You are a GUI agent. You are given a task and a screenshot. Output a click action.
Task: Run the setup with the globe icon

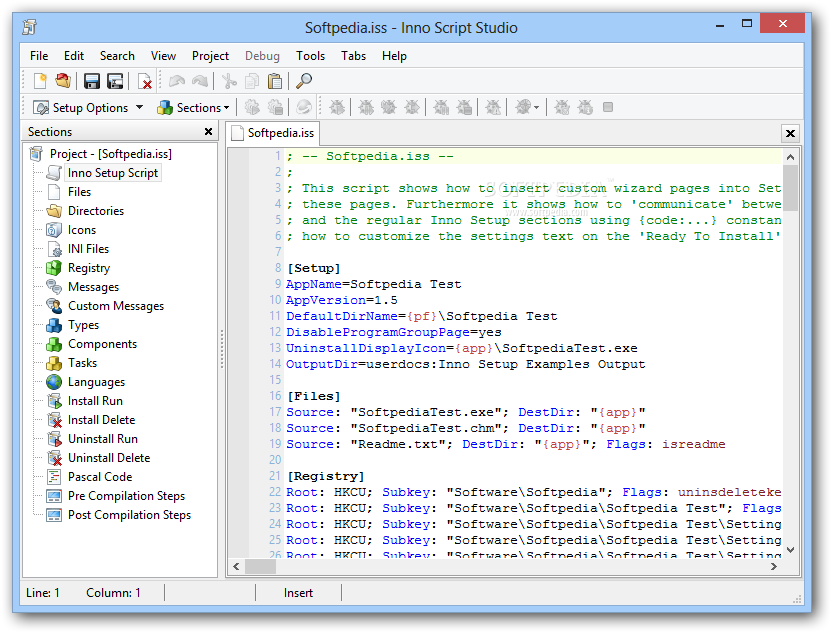click(x=304, y=108)
